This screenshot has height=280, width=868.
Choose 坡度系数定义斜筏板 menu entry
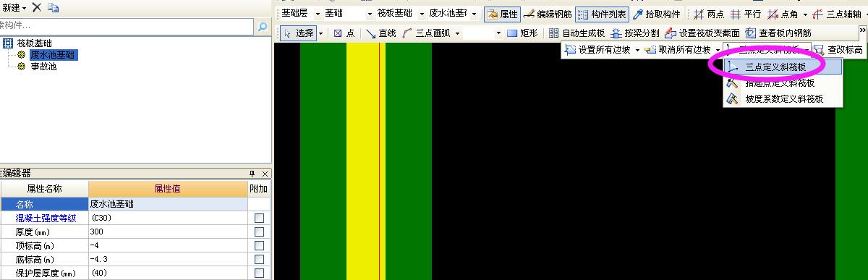click(783, 99)
